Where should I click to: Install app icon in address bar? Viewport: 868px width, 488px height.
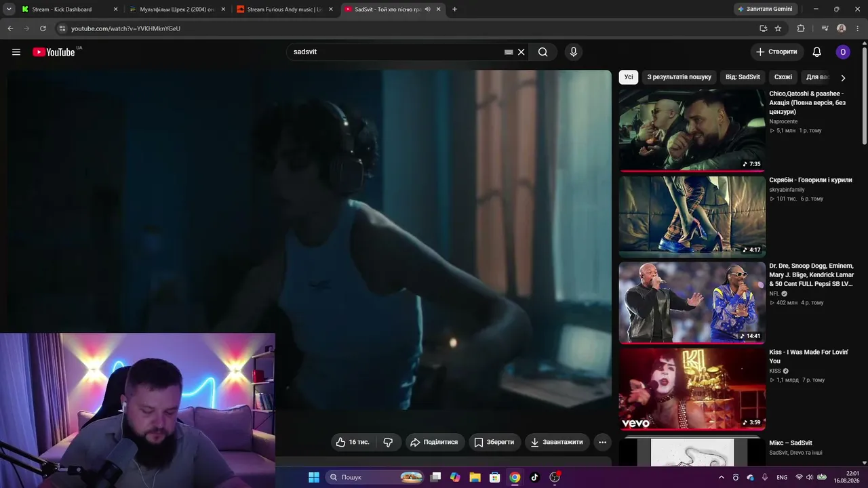[763, 28]
